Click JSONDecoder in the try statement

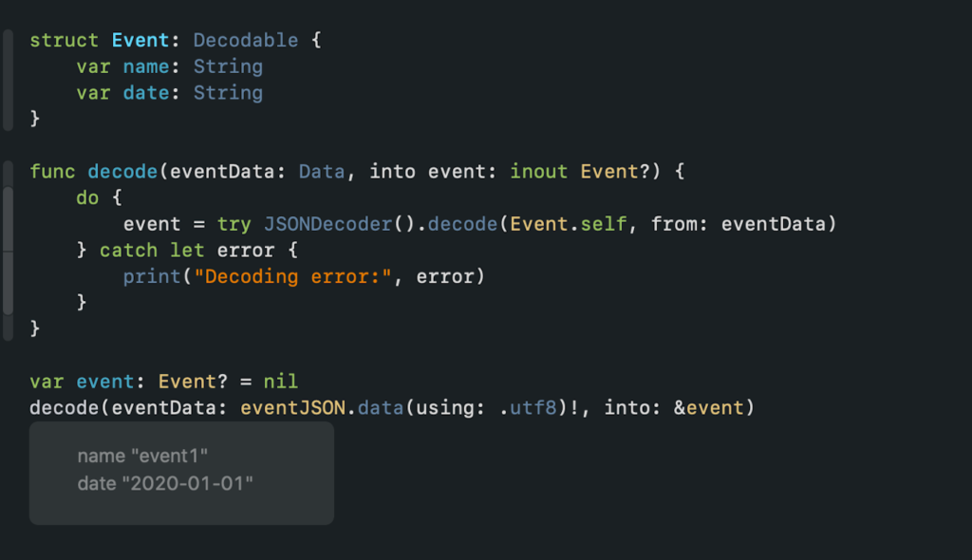coord(327,224)
